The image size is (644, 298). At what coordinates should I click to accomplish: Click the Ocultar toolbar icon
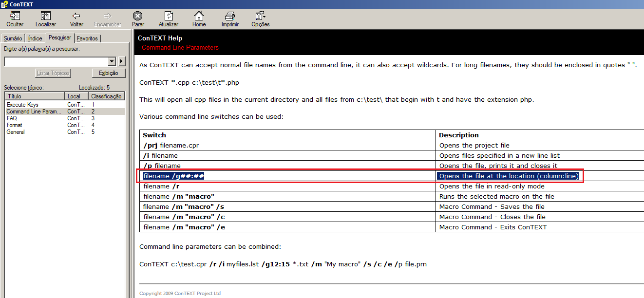coord(15,16)
